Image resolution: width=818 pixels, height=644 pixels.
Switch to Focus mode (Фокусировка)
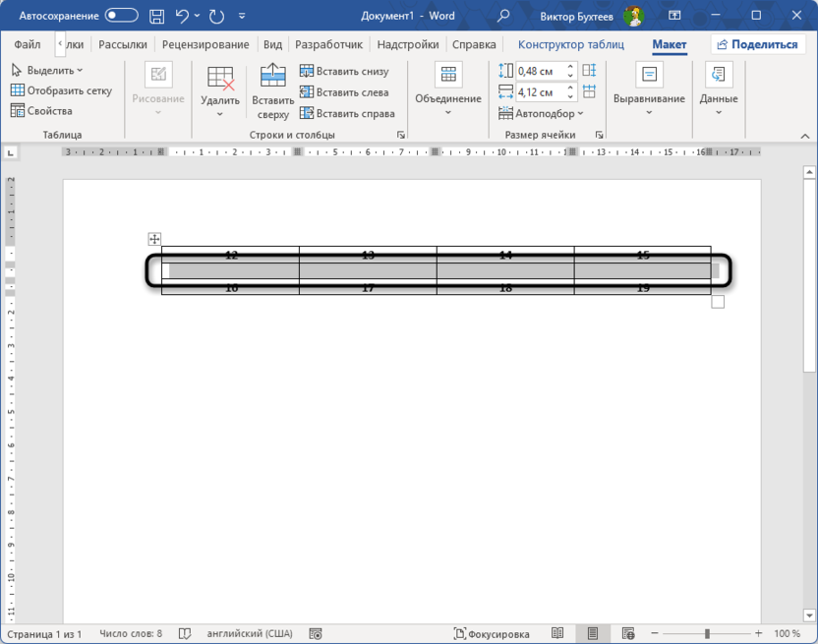click(491, 634)
